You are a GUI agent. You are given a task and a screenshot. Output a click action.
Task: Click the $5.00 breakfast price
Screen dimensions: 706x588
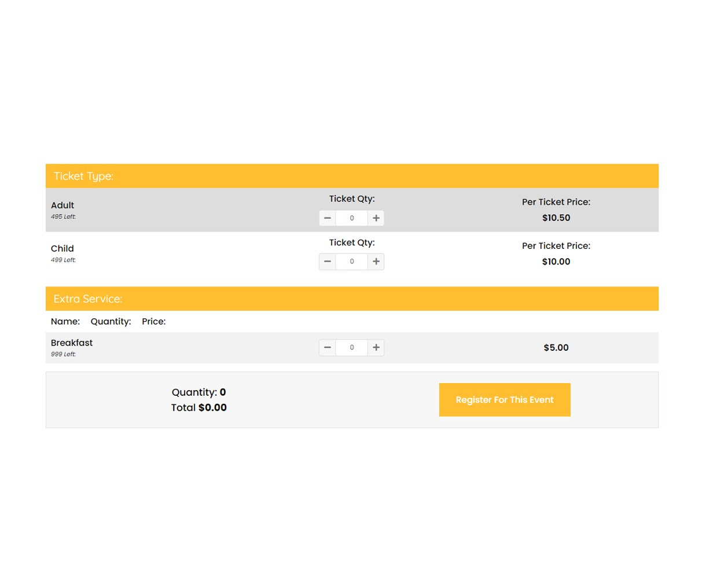(x=556, y=348)
